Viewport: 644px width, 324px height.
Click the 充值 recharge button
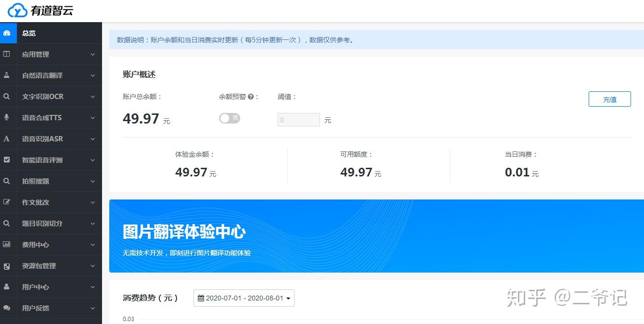609,99
